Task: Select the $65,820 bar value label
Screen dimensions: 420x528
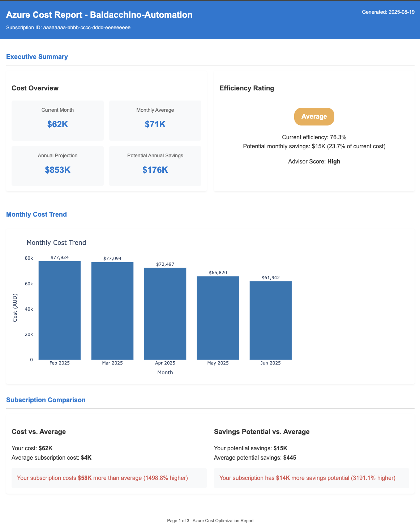Action: click(x=218, y=273)
